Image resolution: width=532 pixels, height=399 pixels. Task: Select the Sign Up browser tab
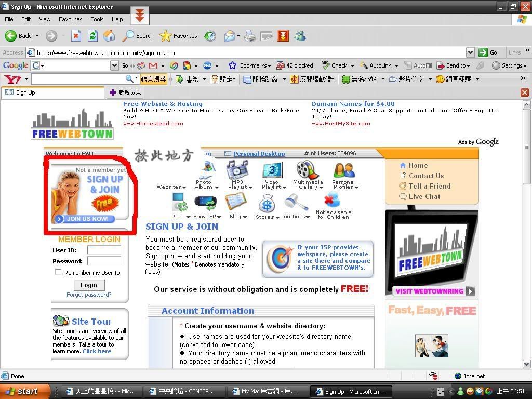click(x=52, y=92)
